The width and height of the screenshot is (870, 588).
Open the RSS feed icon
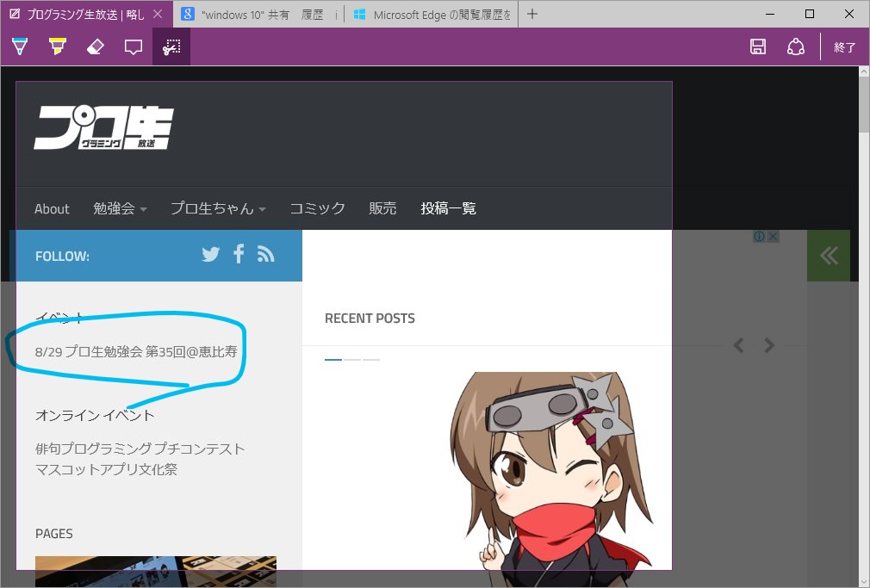point(265,254)
